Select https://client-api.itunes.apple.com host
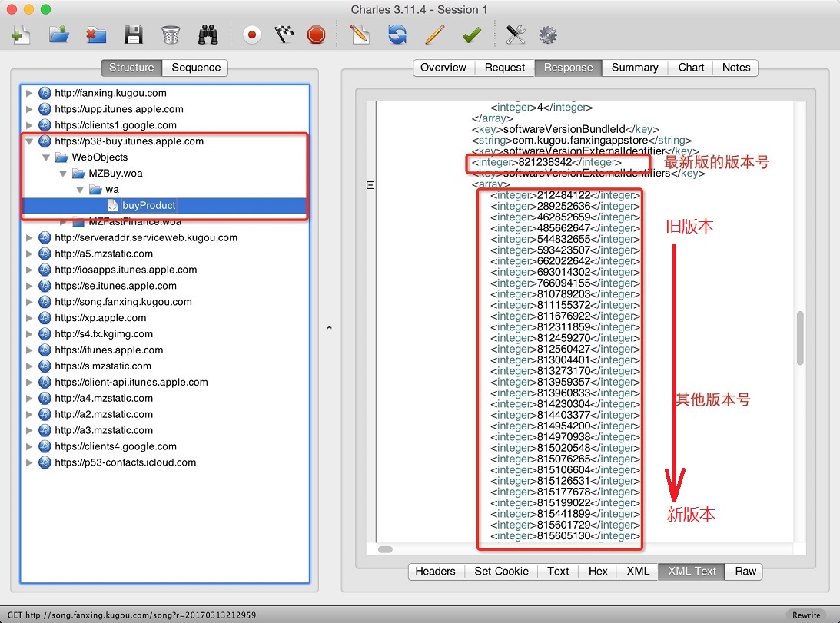 [131, 383]
